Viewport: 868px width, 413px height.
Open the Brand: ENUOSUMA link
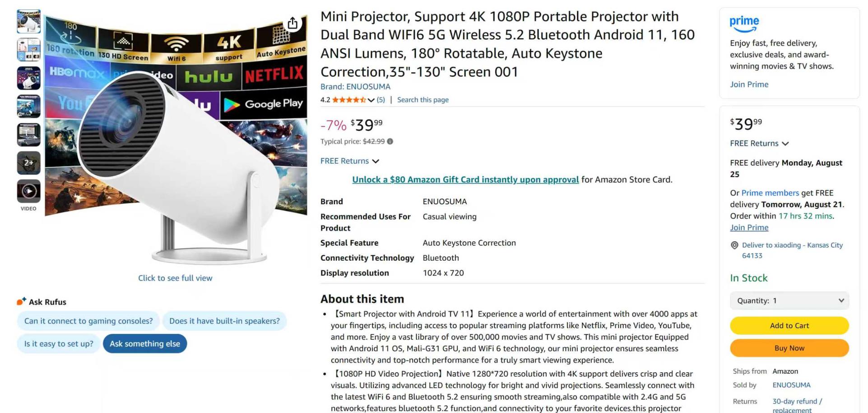tap(355, 86)
